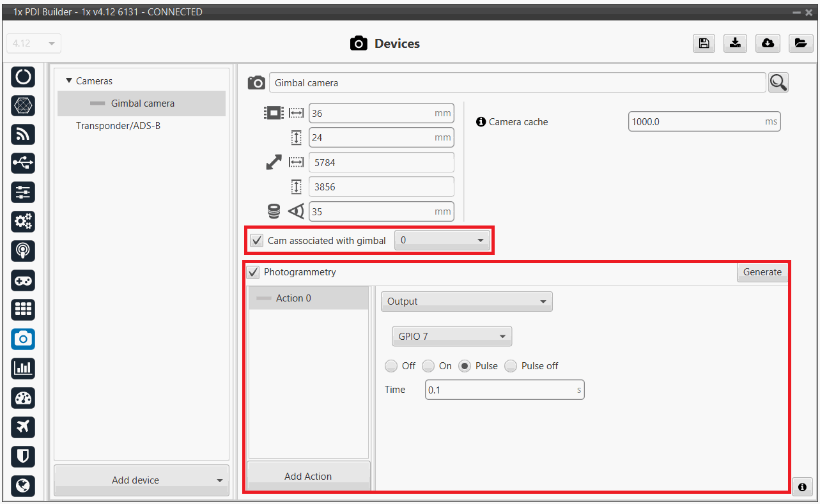820x504 pixels.
Task: Click the magnifier icon beside camera name
Action: (x=778, y=82)
